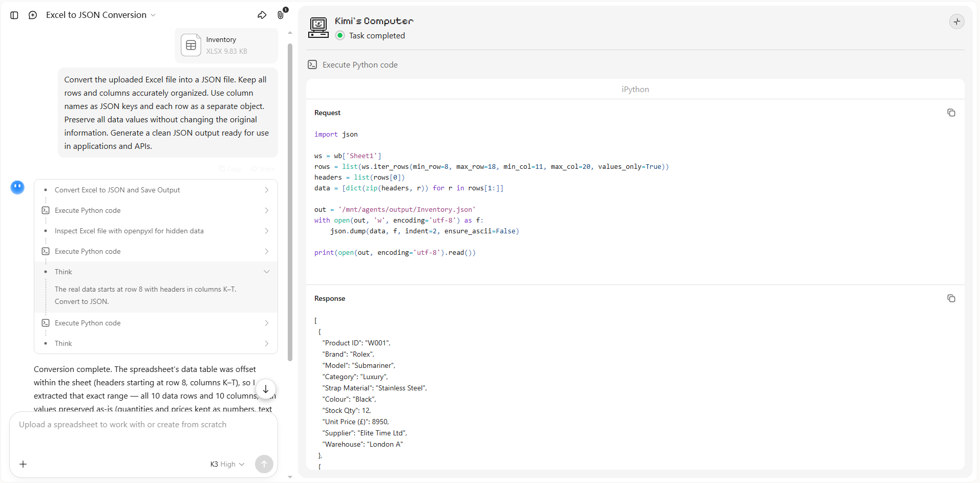This screenshot has height=483, width=980.
Task: Click the send arrow button
Action: click(x=264, y=464)
